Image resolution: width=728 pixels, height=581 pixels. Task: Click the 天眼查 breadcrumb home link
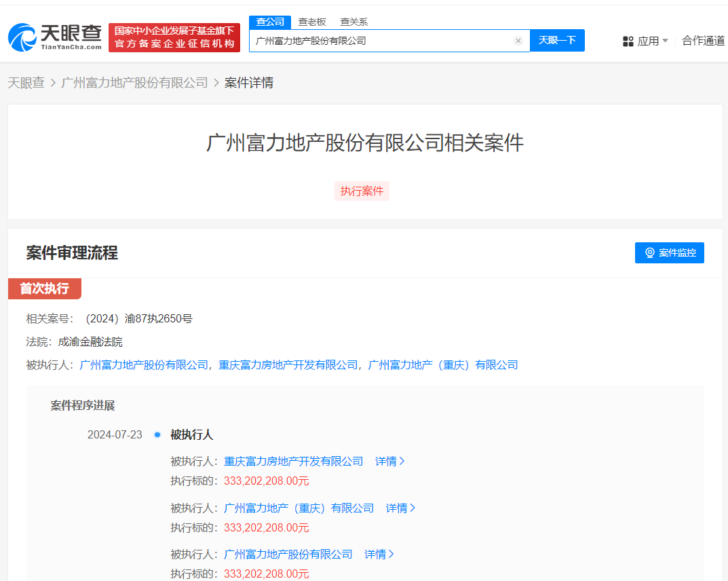26,82
